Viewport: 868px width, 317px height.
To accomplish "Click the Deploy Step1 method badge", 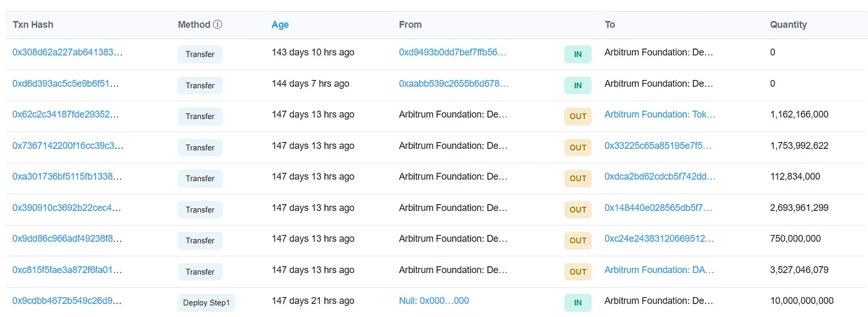I will [206, 303].
